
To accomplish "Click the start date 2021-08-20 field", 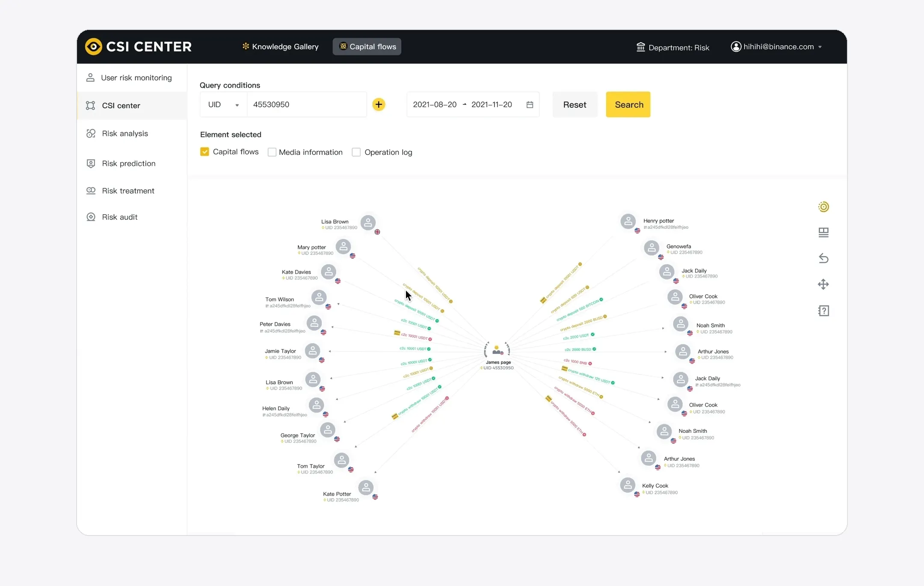I will (x=435, y=104).
